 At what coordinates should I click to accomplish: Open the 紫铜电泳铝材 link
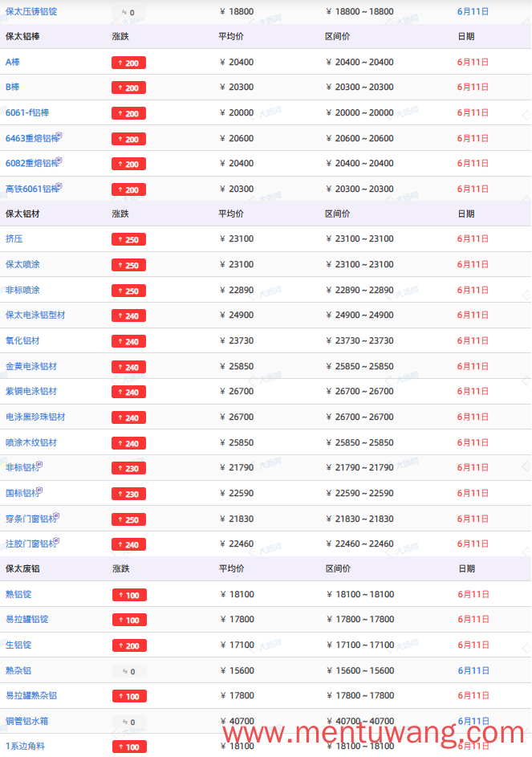point(31,392)
